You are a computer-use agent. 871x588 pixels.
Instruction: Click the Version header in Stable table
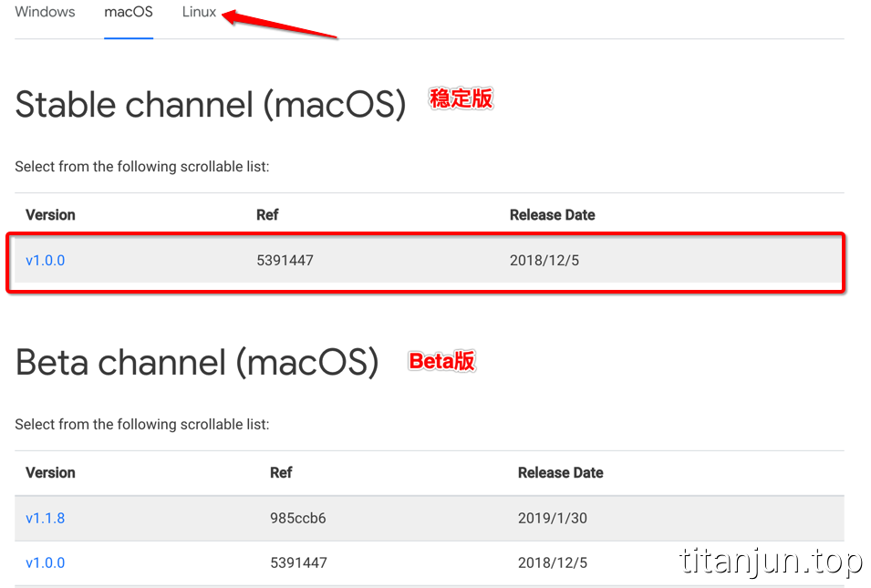(x=50, y=215)
